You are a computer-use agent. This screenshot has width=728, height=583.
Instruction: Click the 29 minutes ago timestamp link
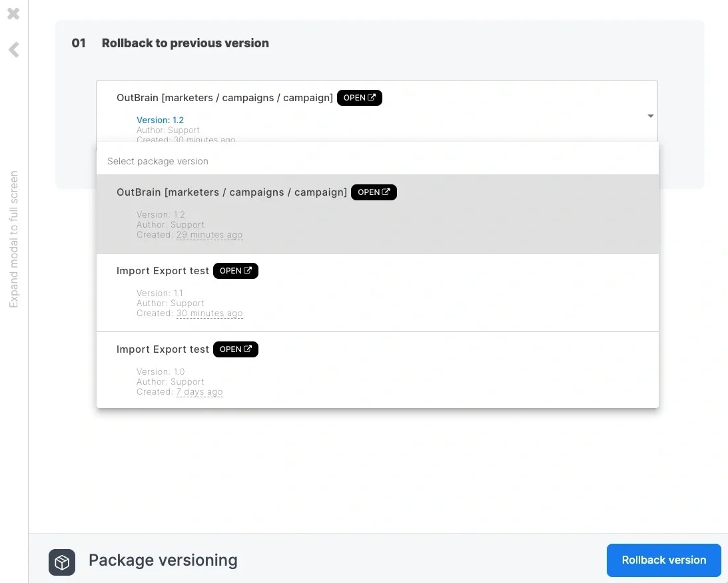(209, 234)
